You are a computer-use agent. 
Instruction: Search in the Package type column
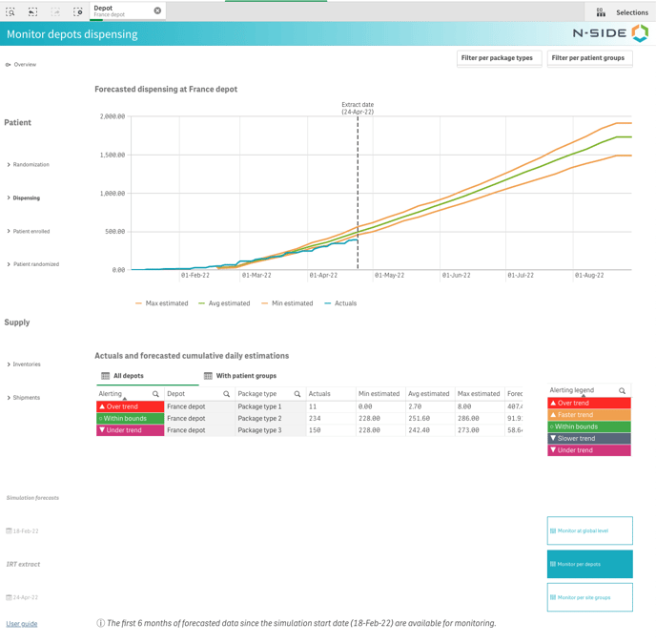click(x=297, y=394)
